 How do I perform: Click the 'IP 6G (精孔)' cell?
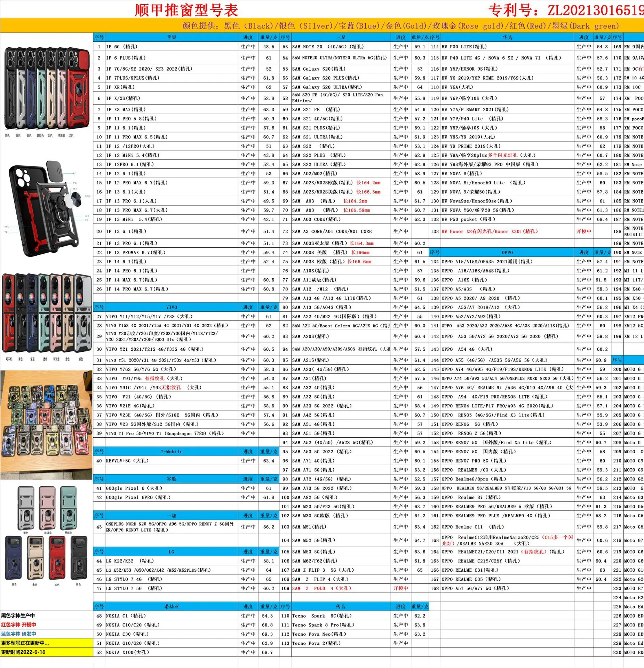coord(172,47)
